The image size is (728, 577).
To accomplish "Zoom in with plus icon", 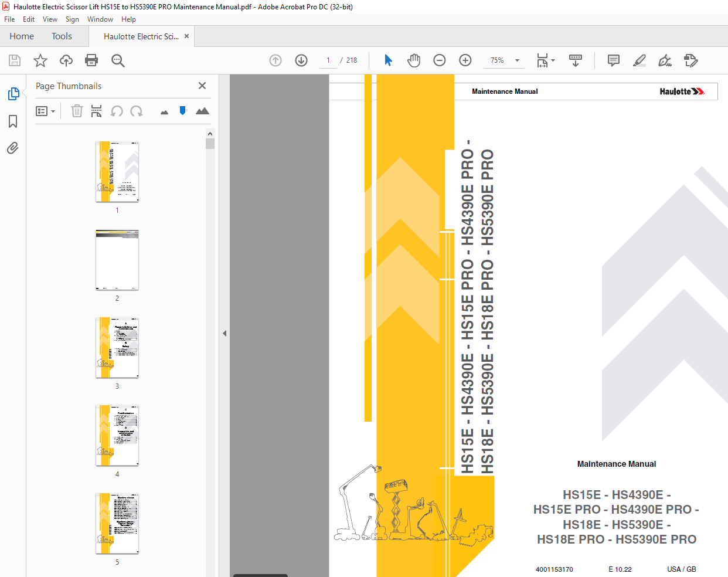I will click(x=465, y=60).
